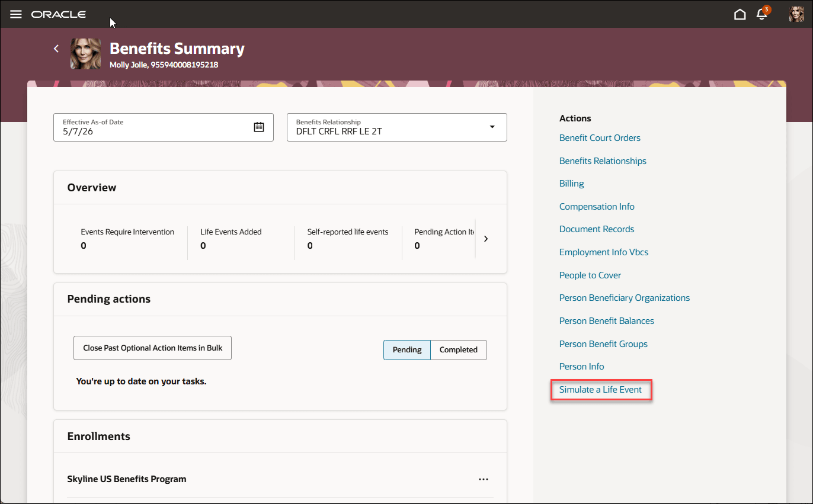
Task: Open People to Cover link
Action: click(590, 275)
